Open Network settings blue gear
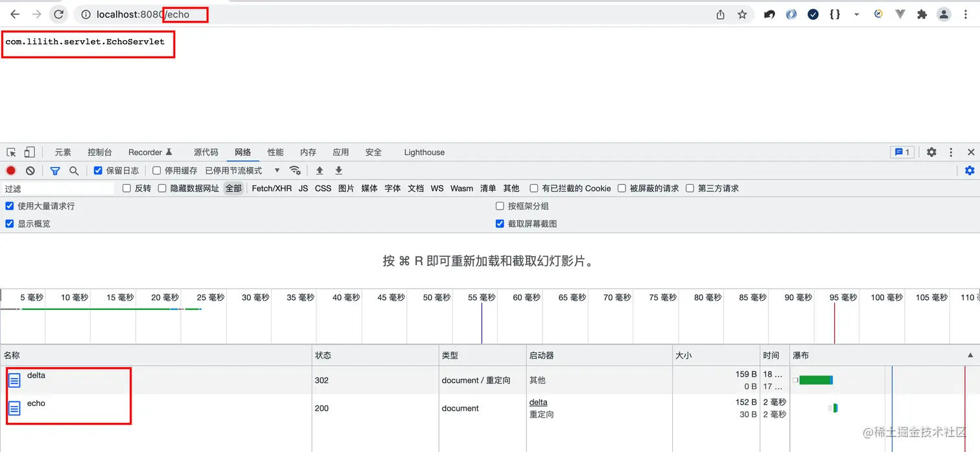Viewport: 980px width, 452px height. (970, 171)
